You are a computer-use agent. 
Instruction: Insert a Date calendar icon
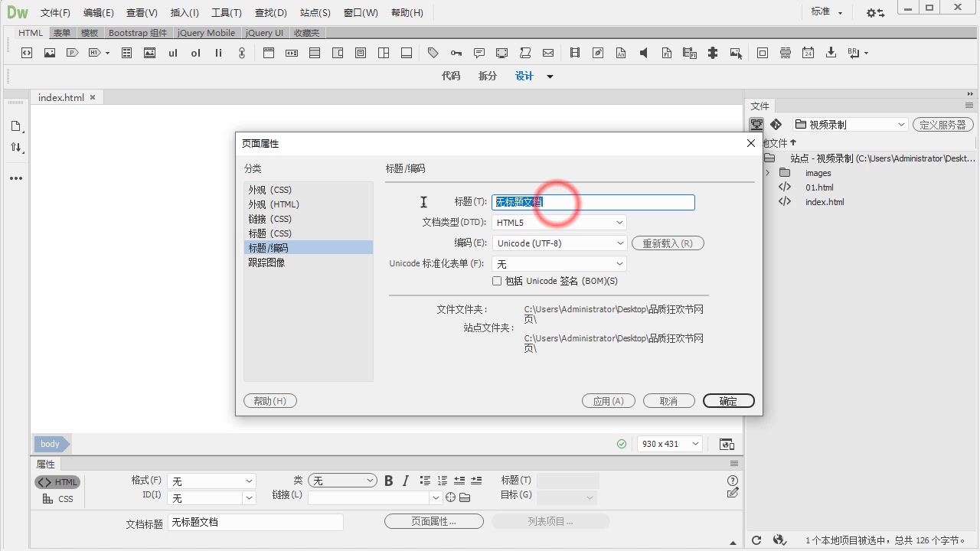coord(808,53)
